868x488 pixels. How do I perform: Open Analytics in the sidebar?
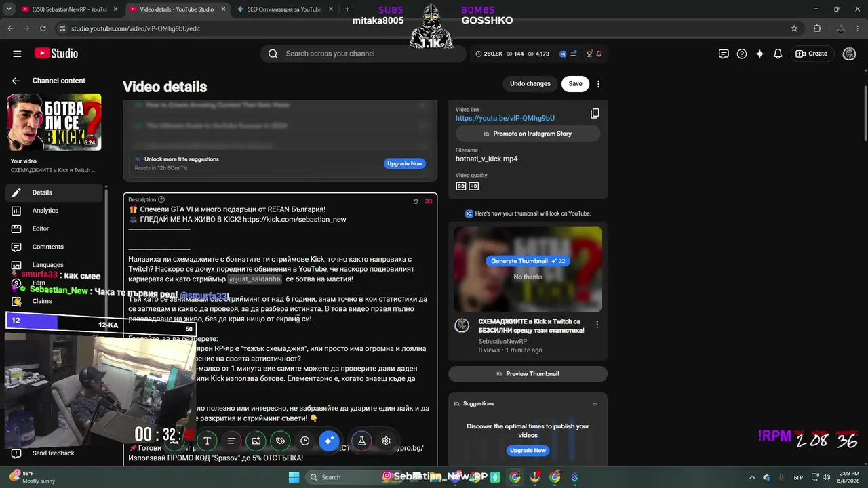pyautogui.click(x=54, y=211)
